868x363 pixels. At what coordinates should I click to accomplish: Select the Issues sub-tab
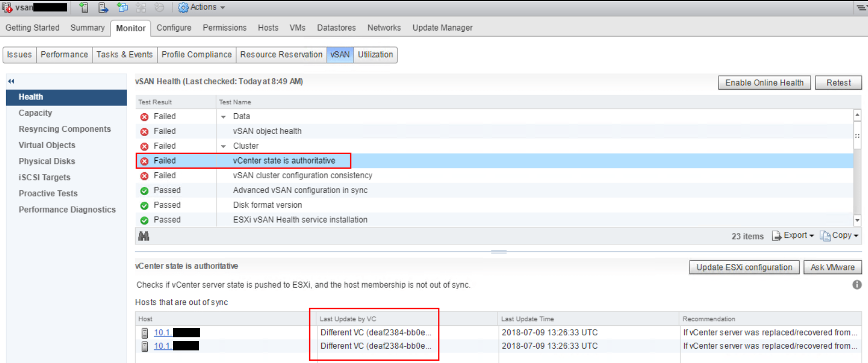[20, 55]
